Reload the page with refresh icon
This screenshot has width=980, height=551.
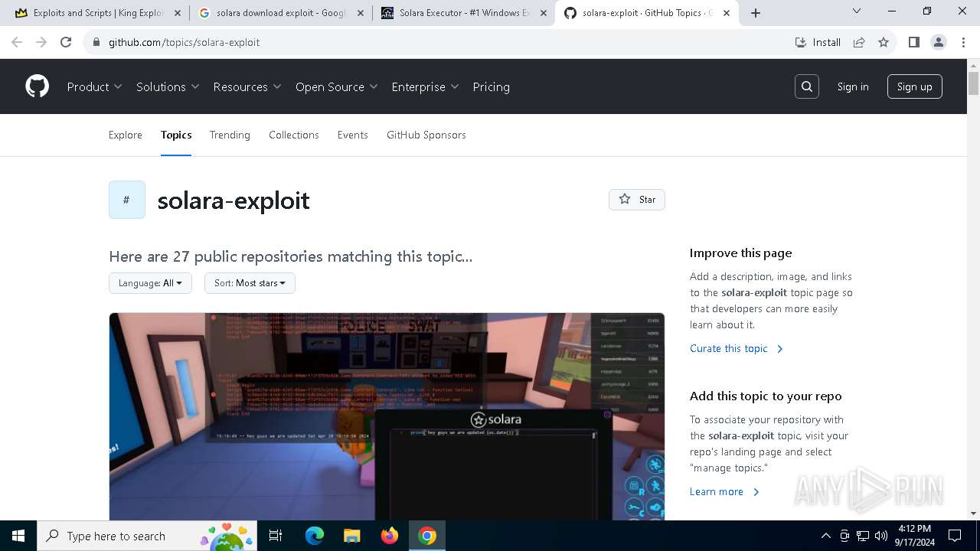click(x=66, y=42)
